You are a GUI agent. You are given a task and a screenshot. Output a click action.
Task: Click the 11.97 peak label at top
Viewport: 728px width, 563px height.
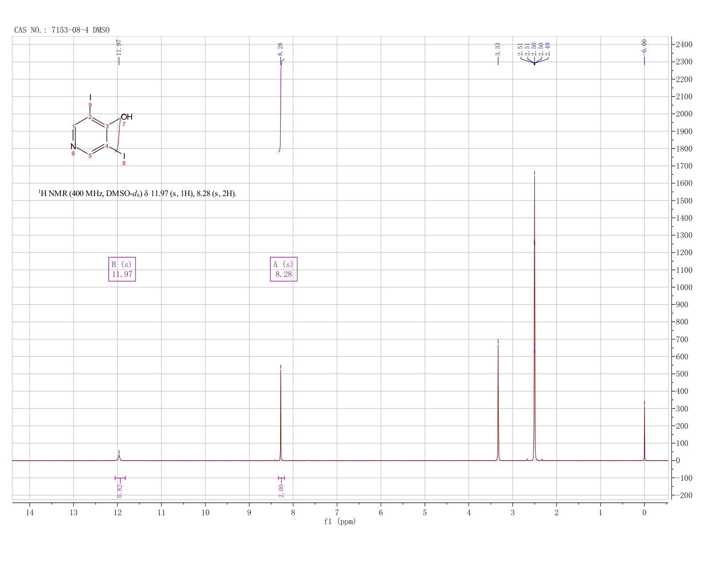pos(119,47)
